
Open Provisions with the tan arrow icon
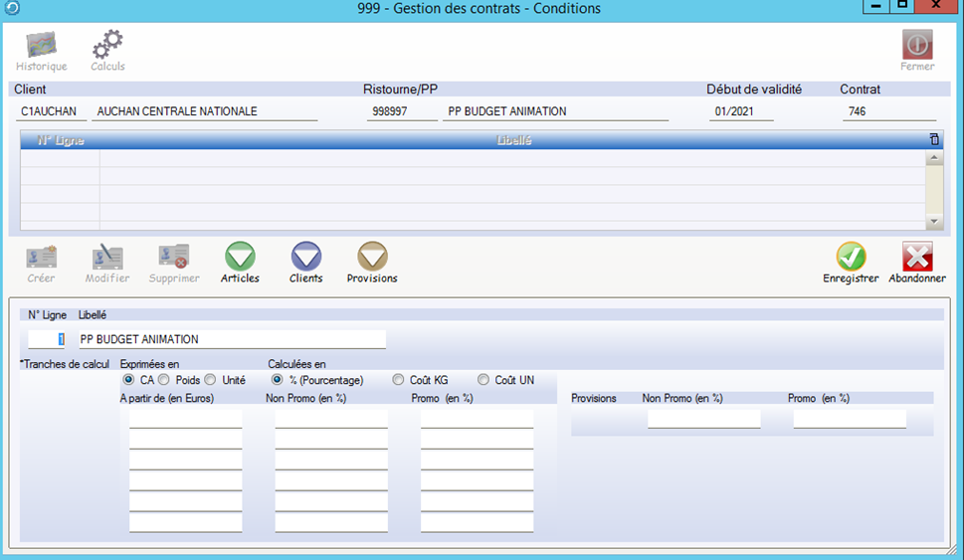pyautogui.click(x=372, y=258)
